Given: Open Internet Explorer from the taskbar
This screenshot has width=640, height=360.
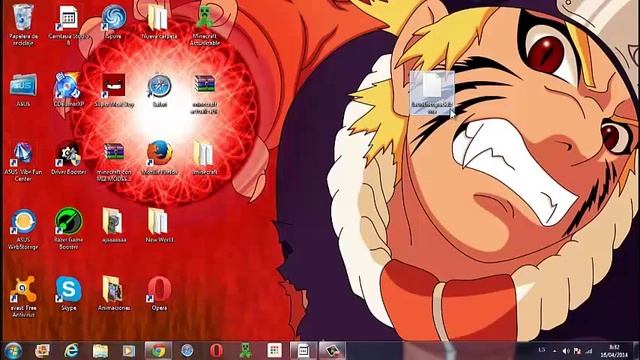Looking at the screenshot, I should 71,351.
